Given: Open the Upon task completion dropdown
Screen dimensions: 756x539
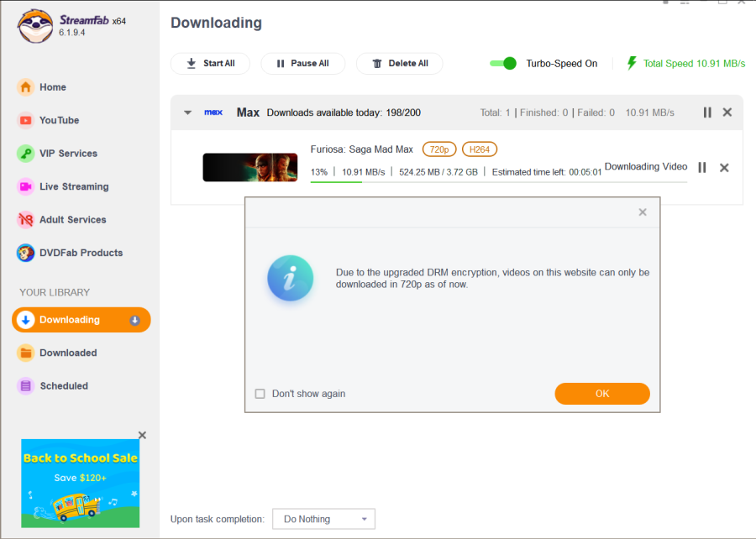Looking at the screenshot, I should [x=323, y=519].
